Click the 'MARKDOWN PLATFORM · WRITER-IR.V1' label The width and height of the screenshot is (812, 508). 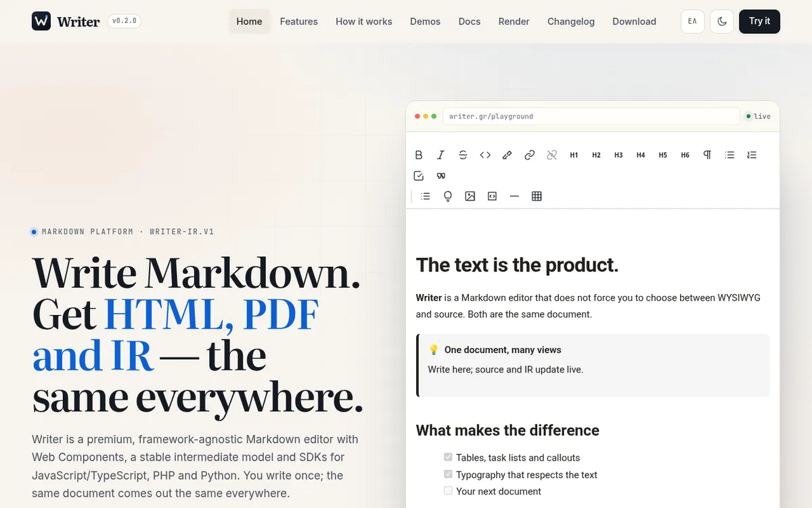pyautogui.click(x=128, y=232)
